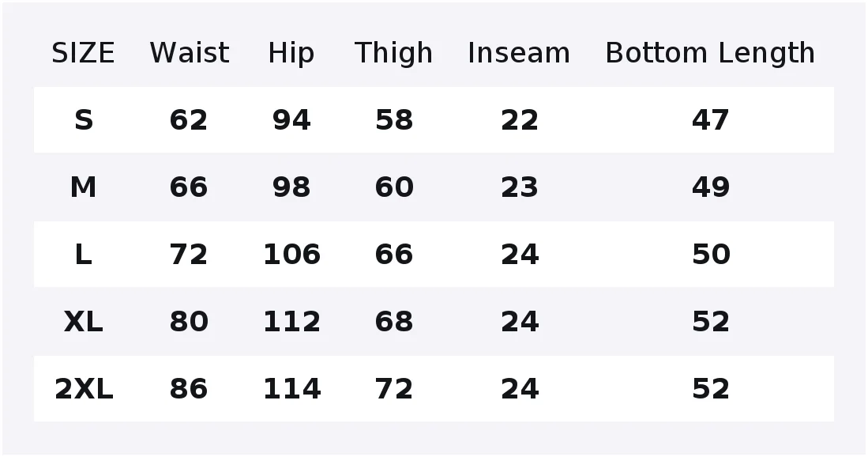Select the M size row label
This screenshot has width=868, height=457.
click(x=83, y=187)
